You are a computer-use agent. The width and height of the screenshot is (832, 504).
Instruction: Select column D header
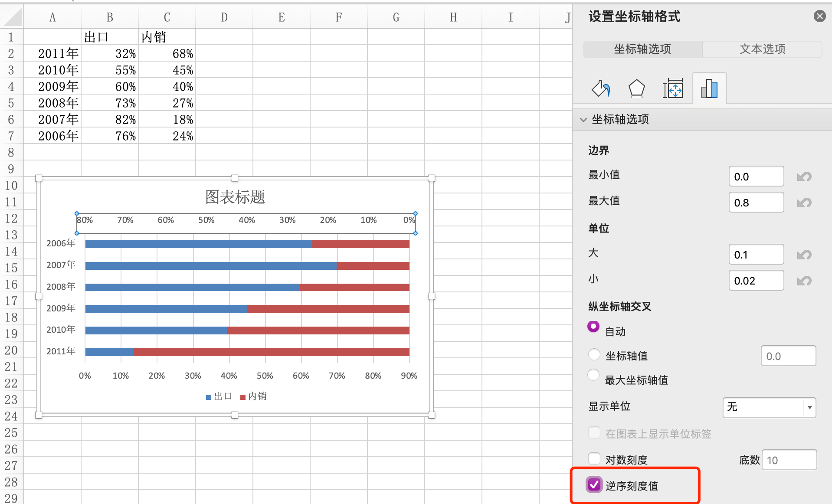pyautogui.click(x=224, y=17)
